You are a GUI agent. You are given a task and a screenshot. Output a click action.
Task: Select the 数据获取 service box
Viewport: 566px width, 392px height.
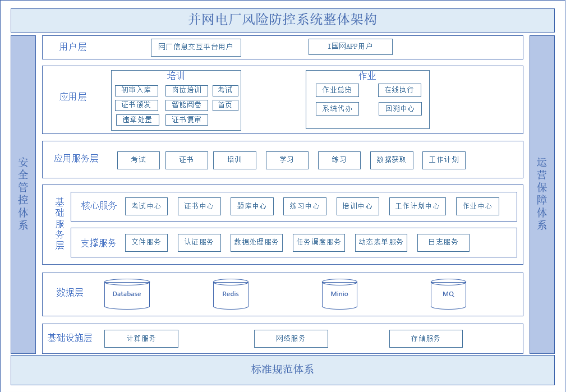[392, 160]
